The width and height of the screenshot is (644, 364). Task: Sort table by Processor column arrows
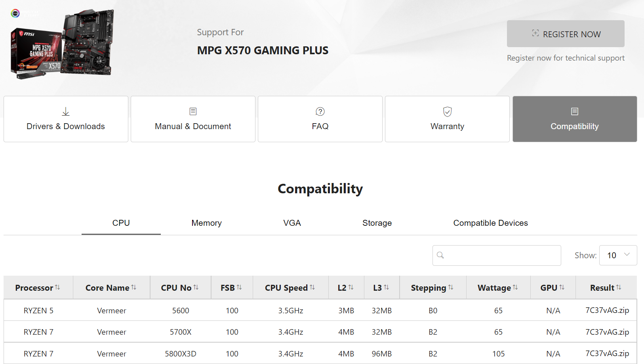(x=57, y=288)
